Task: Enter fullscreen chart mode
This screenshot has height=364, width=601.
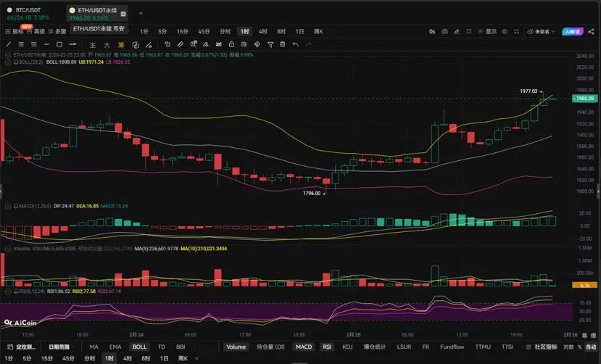Action: [516, 31]
